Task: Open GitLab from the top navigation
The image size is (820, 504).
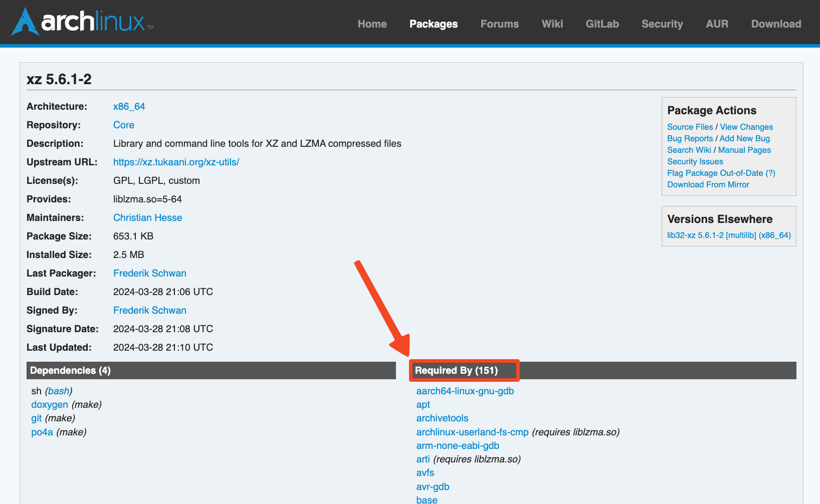Action: tap(602, 24)
